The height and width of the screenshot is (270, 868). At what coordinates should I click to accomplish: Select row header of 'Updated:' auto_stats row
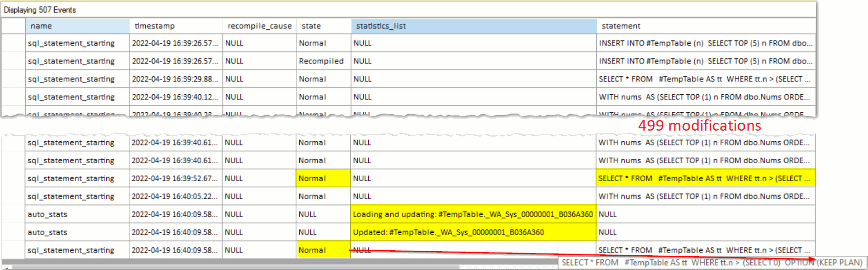(13, 232)
